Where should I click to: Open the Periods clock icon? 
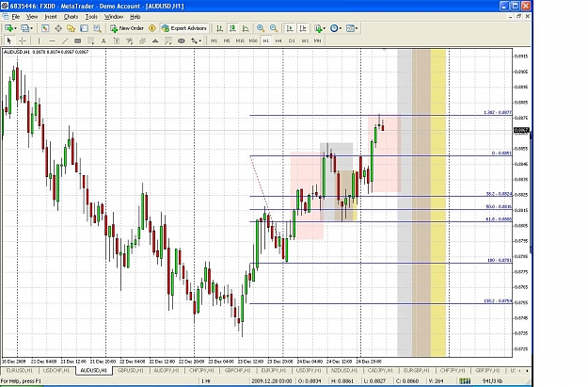point(334,28)
